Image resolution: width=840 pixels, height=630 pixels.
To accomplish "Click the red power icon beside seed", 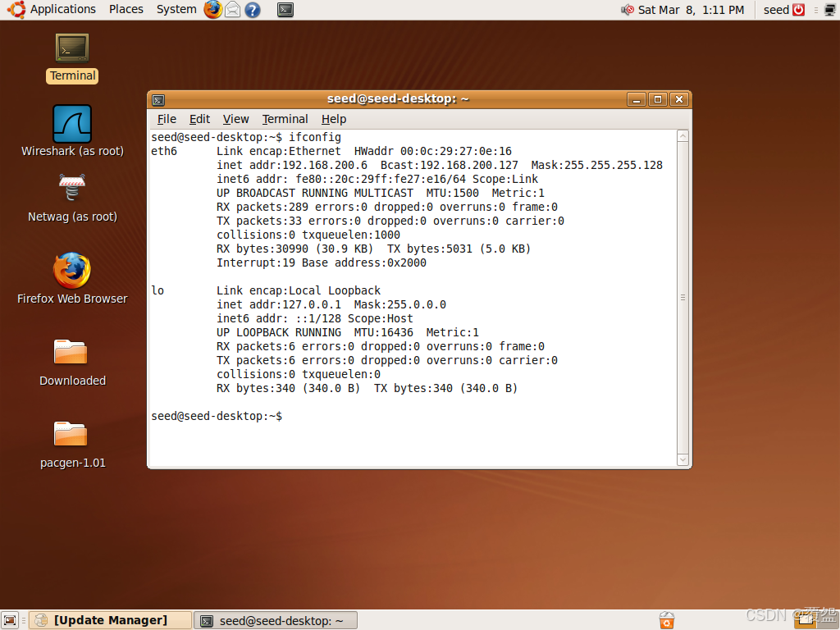I will [x=798, y=10].
